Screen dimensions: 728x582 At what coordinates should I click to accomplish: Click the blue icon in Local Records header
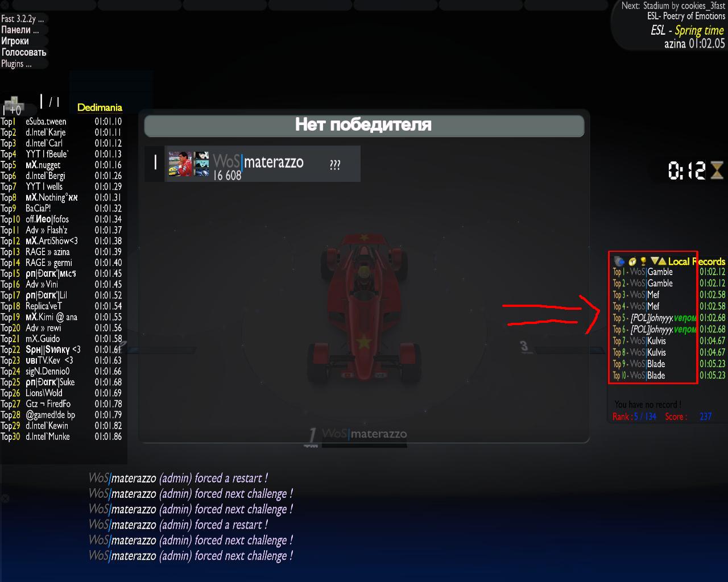[x=619, y=261]
